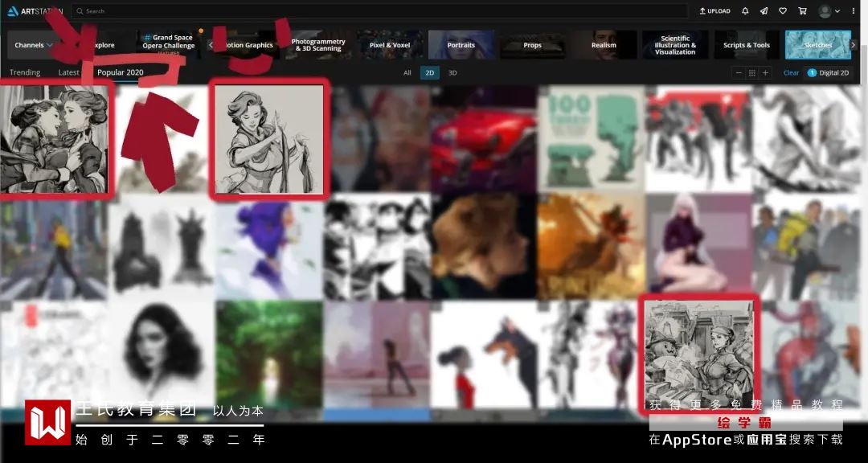
Task: Open girl facing dog illustration thumbnail
Action: [484, 355]
